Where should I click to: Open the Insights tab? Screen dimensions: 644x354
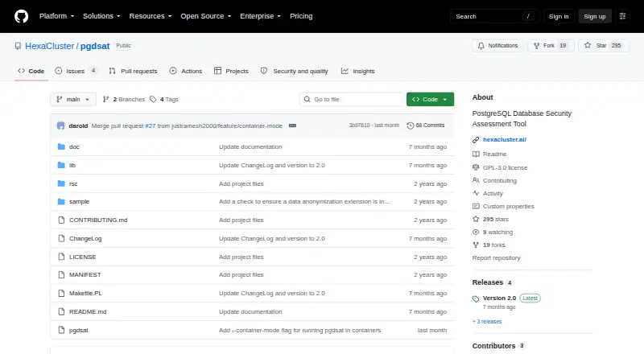[x=357, y=71]
